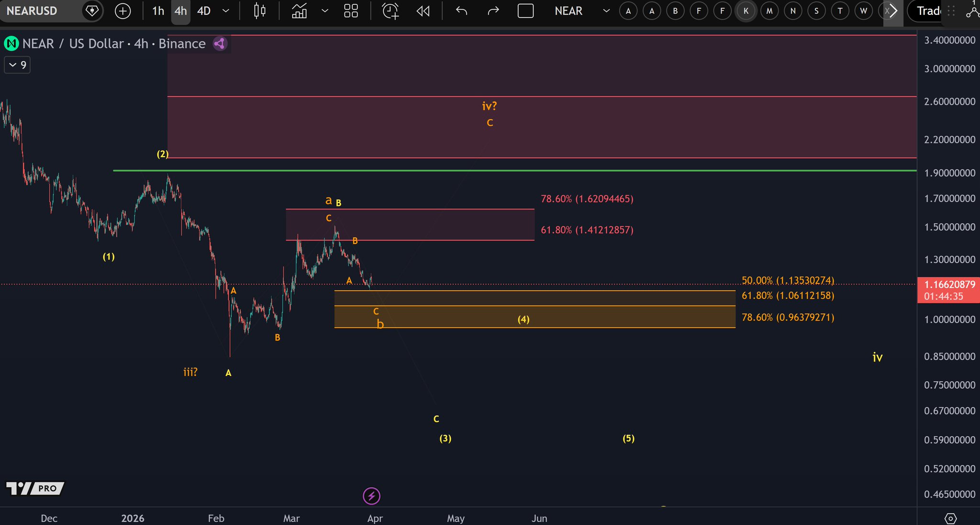The width and height of the screenshot is (980, 525).
Task: Expand the NEAR layout name dropdown
Action: (x=606, y=11)
